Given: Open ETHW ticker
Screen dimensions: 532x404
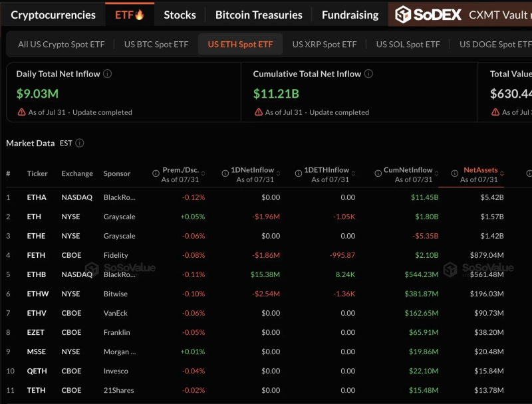Looking at the screenshot, I should click(x=38, y=294).
